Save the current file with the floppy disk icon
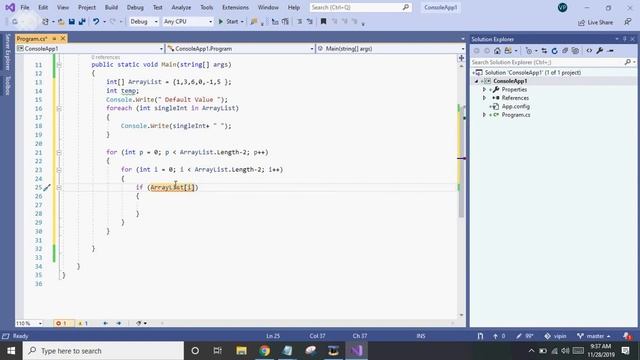 point(71,22)
